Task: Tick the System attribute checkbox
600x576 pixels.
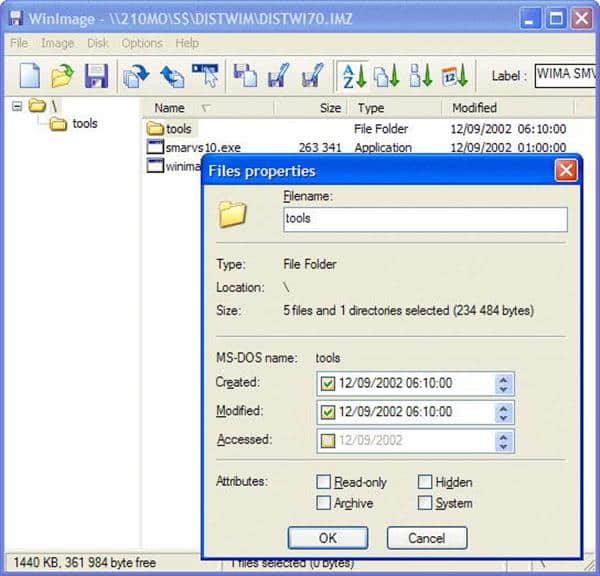Action: click(425, 503)
